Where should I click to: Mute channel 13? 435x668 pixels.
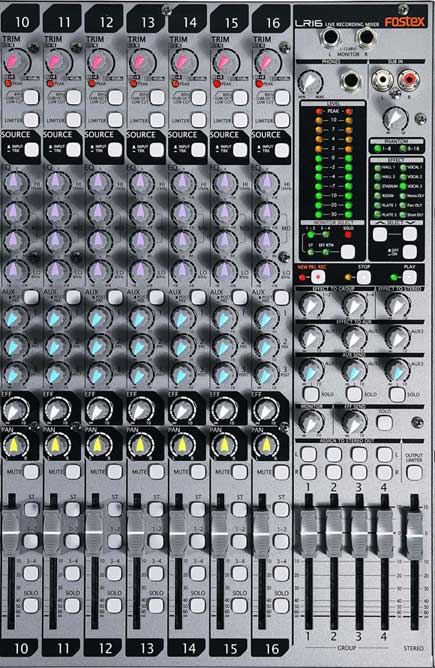[156, 472]
